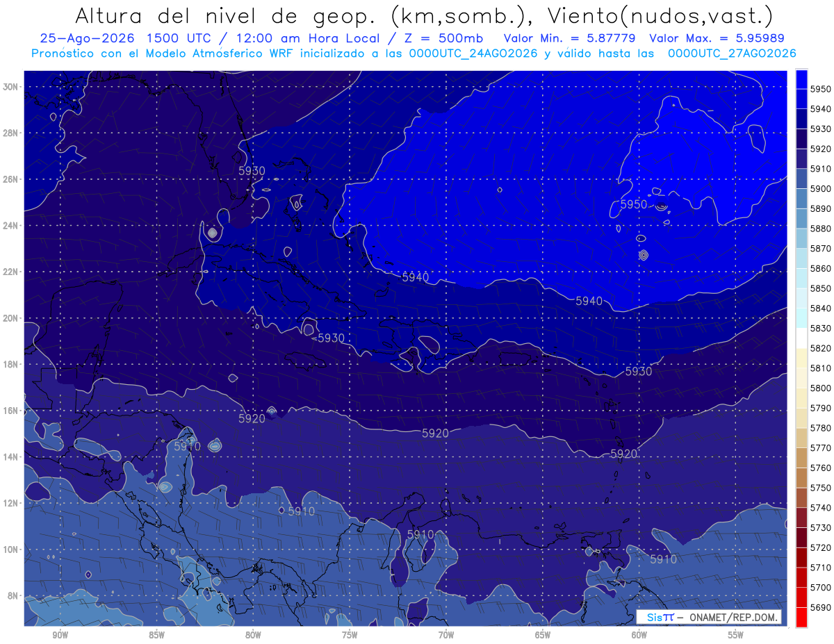Image resolution: width=834 pixels, height=644 pixels.
Task: Select the 85W longitude label
Action: point(156,635)
